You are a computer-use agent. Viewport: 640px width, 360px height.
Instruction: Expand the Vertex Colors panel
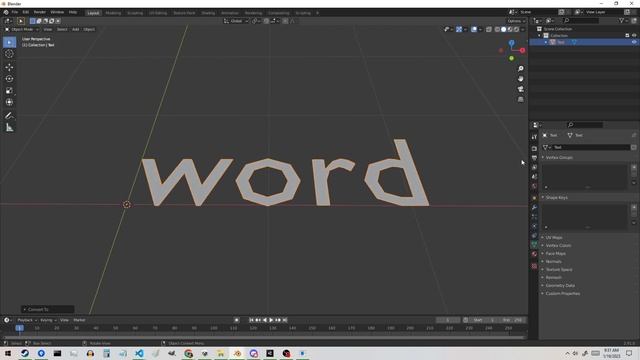click(x=558, y=246)
